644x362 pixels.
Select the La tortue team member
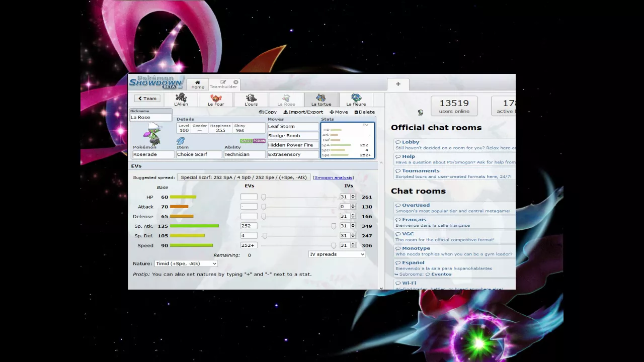[321, 100]
